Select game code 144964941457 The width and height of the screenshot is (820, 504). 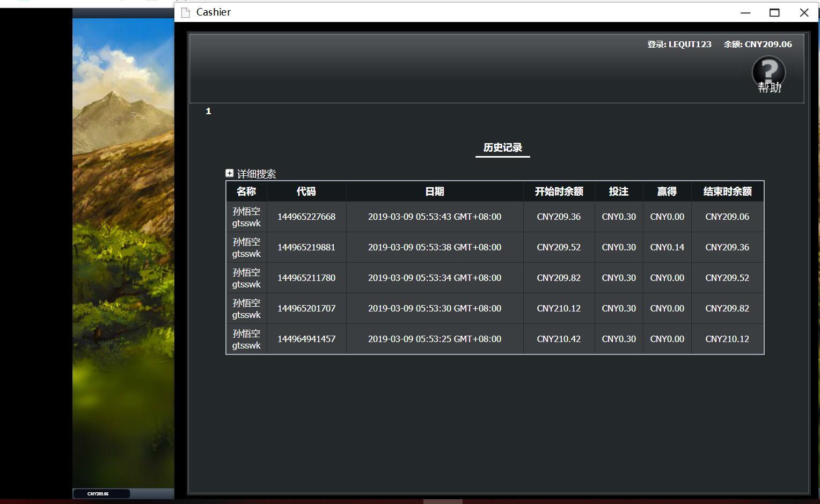click(x=306, y=339)
